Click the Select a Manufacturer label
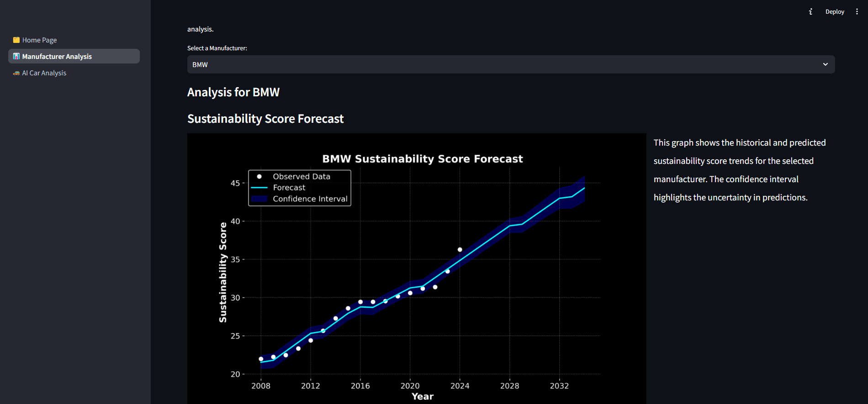Screen dimensions: 868x404 (x=217, y=48)
